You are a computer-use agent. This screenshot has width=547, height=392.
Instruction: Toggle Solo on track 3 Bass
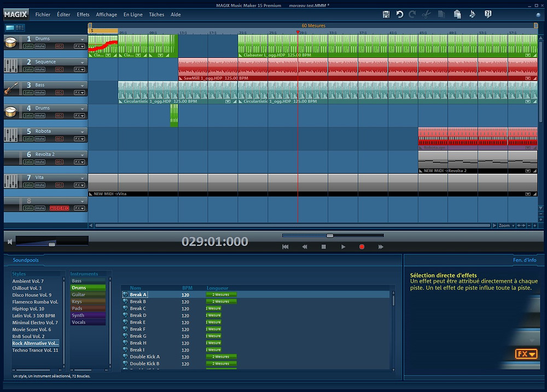coord(28,93)
